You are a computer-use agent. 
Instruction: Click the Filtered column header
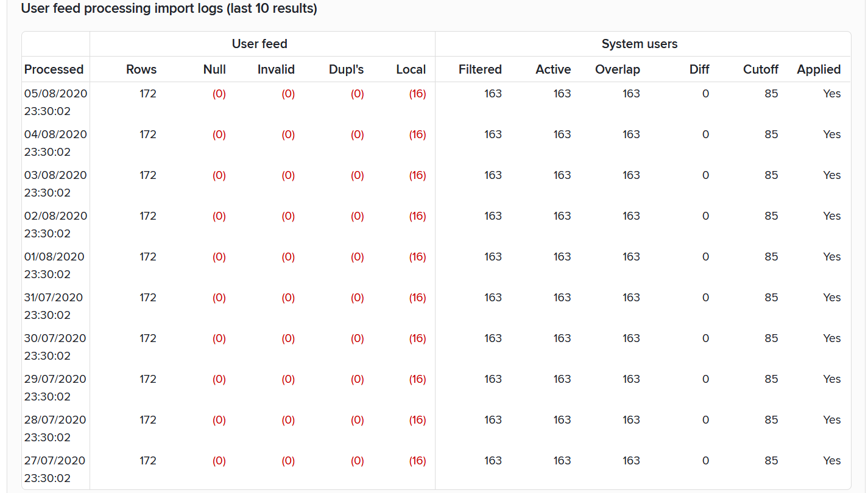coord(480,69)
